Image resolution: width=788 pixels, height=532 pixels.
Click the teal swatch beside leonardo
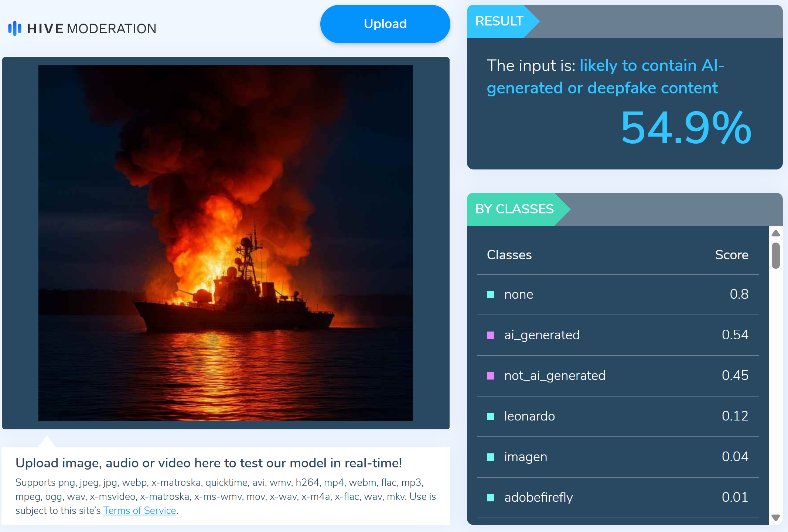(x=491, y=416)
